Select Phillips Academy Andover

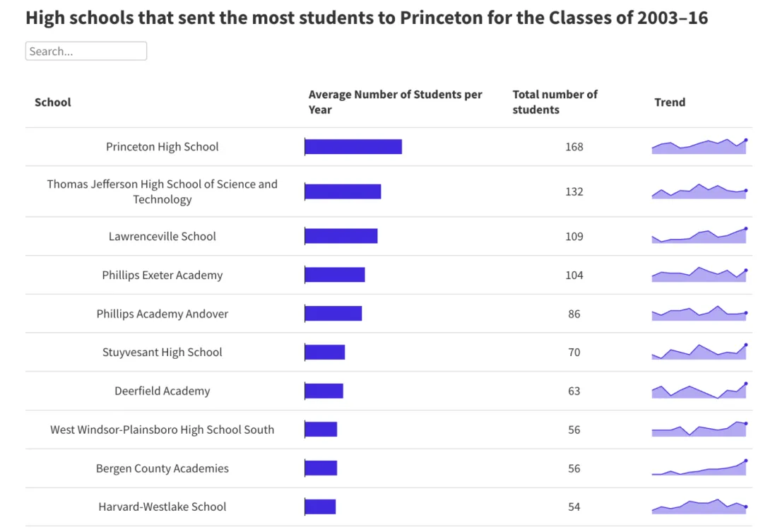[162, 314]
